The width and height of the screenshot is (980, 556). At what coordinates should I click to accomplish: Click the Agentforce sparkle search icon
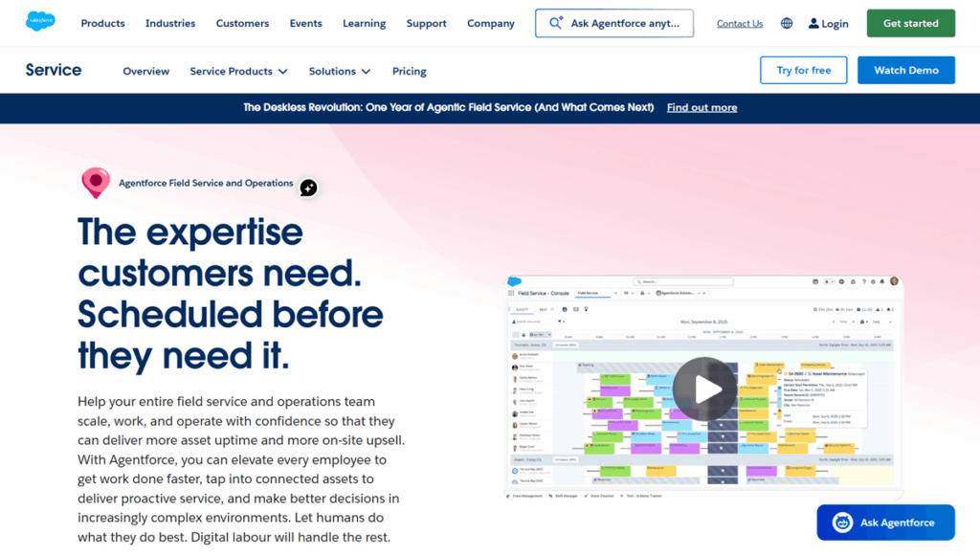[556, 23]
